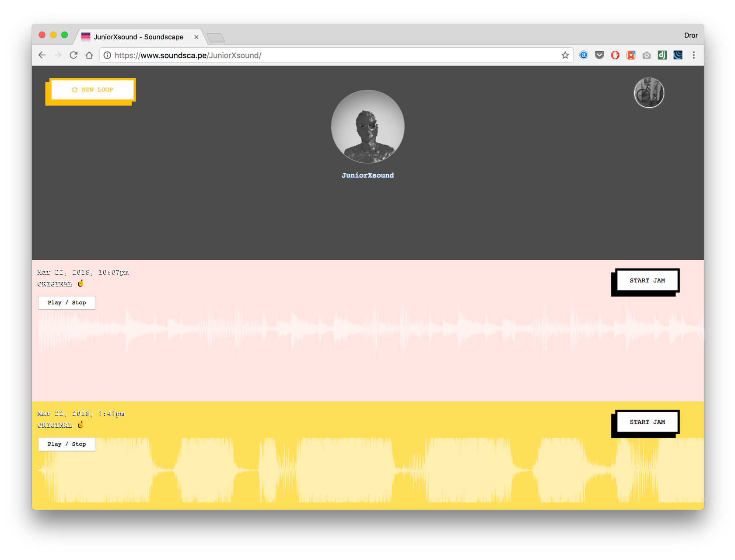Viewport: 735px width, 560px height.
Task: Start jam on the 7:47pm loop
Action: (x=647, y=422)
